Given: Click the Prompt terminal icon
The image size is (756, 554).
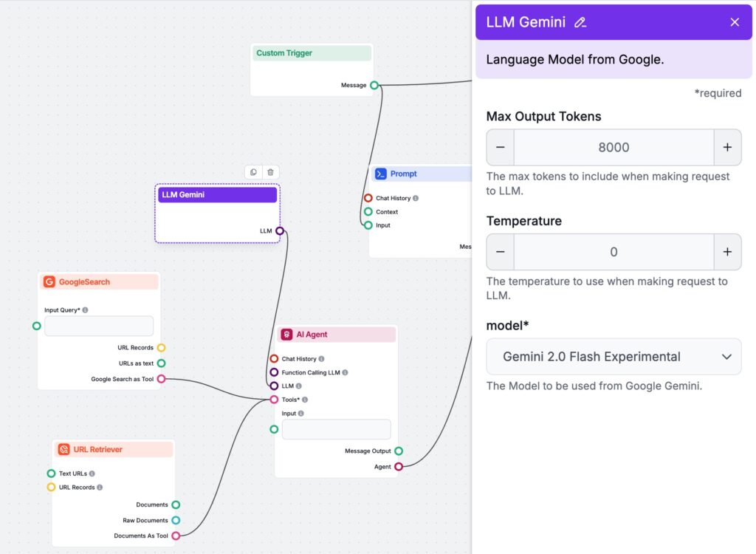Looking at the screenshot, I should coord(381,174).
